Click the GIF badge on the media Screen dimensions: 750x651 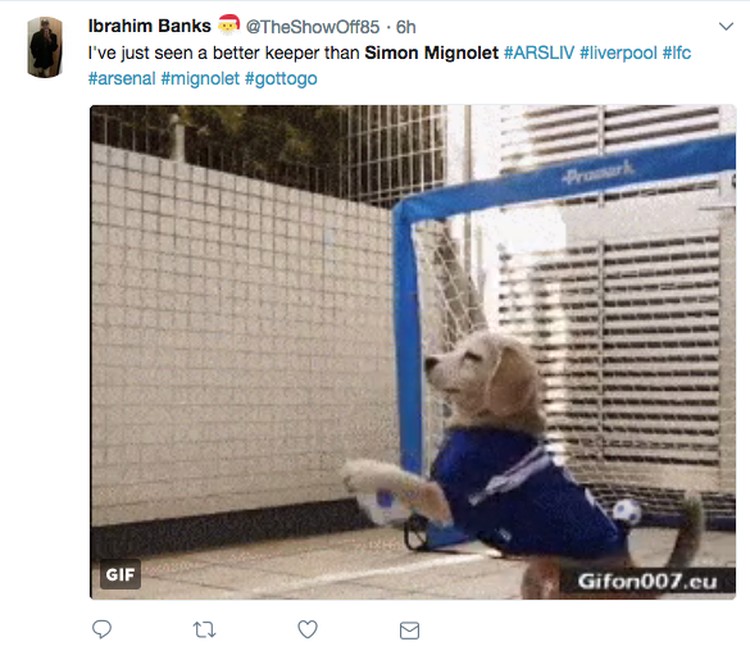click(x=120, y=574)
